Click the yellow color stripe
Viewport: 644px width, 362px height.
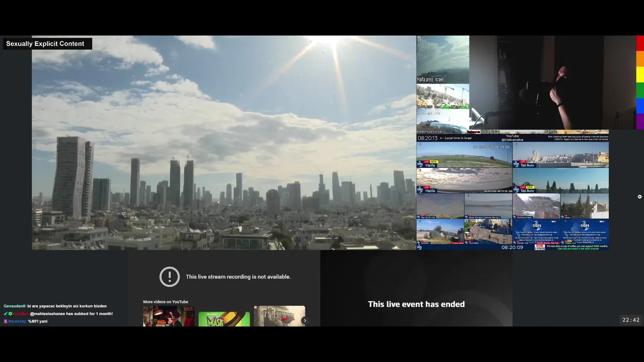(640, 74)
